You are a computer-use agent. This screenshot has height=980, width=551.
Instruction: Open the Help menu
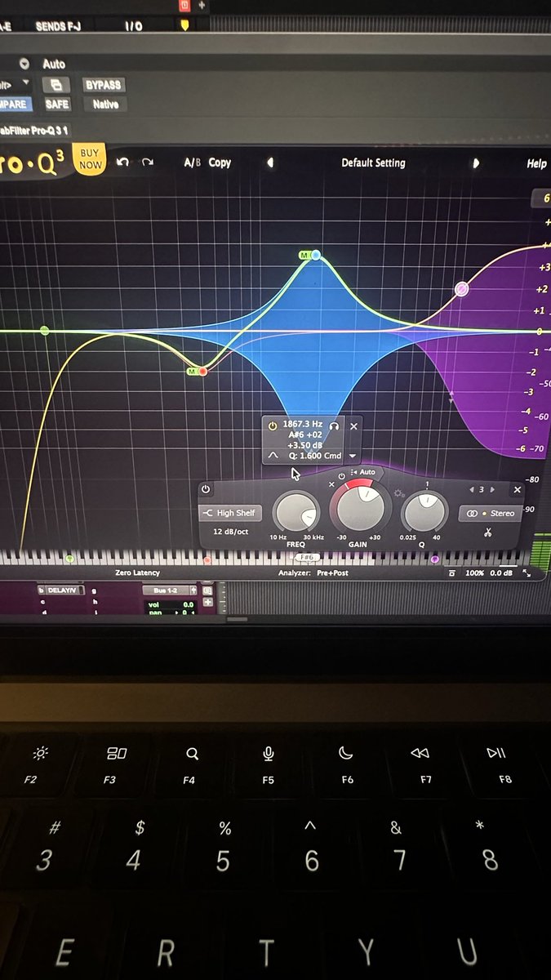pyautogui.click(x=536, y=164)
